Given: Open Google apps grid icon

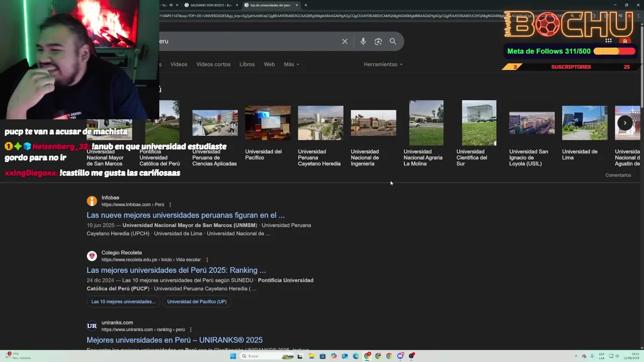Looking at the screenshot, I should coord(608,41).
